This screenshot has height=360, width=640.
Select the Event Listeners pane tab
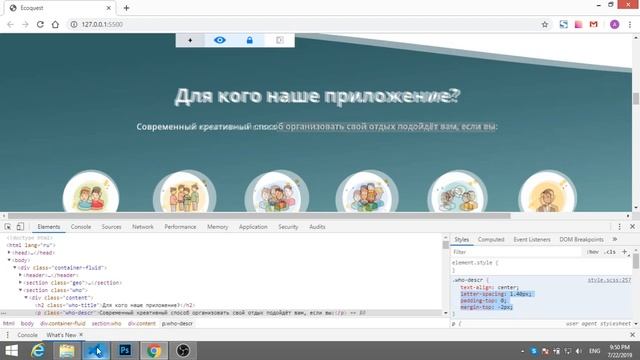point(532,240)
